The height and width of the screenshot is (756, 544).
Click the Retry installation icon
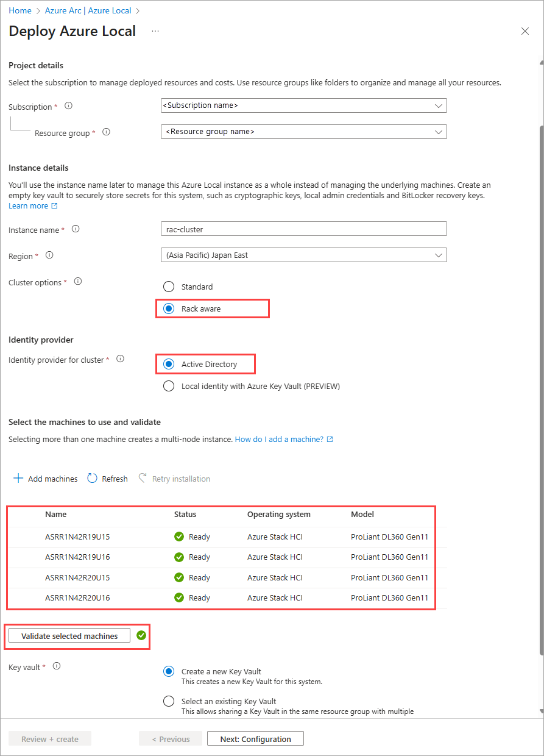pyautogui.click(x=143, y=478)
